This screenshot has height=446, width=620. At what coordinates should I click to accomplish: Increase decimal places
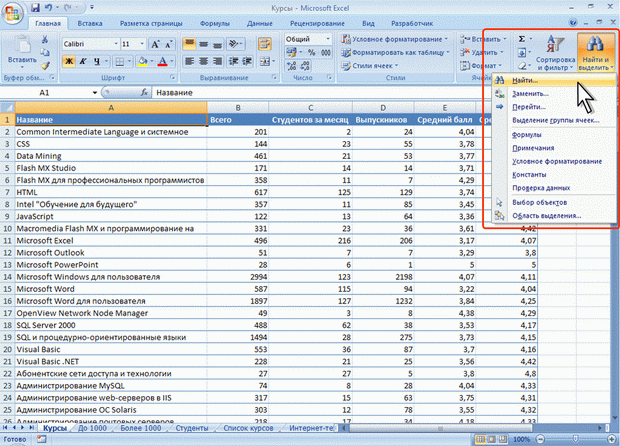click(291, 66)
